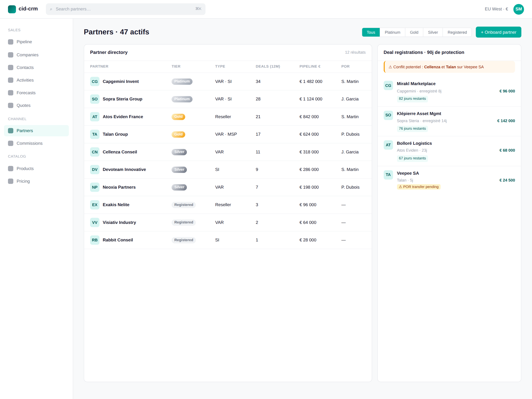
Task: Click the VV avatar for Visiativ Industry
Action: tap(95, 223)
